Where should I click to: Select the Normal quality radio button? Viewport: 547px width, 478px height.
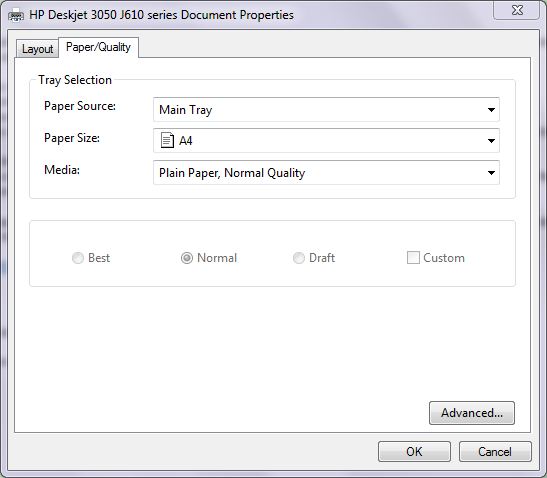click(x=187, y=258)
